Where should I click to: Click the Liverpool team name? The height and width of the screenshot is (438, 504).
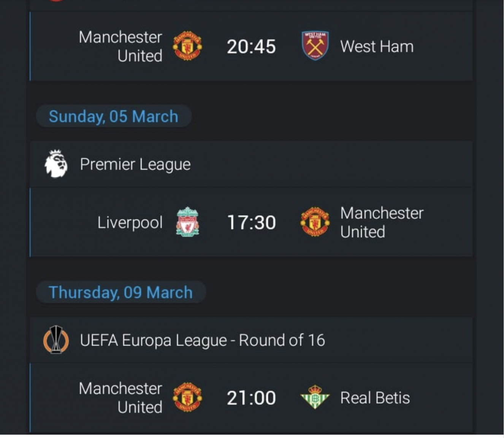click(130, 223)
